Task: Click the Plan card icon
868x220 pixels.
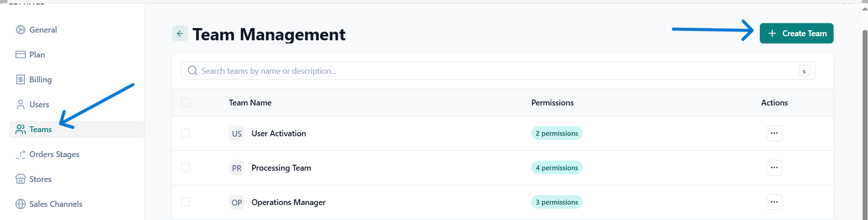Action: click(x=20, y=55)
